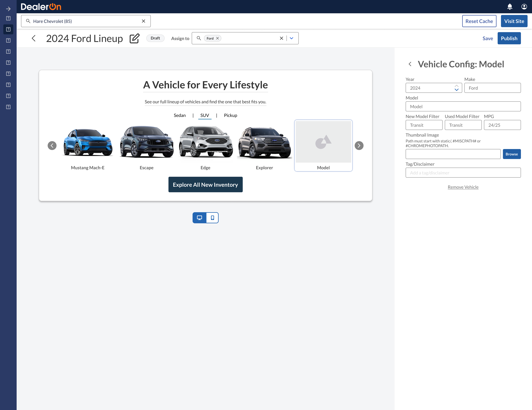The image size is (532, 410).
Task: Switch to mobile preview
Action: point(212,218)
